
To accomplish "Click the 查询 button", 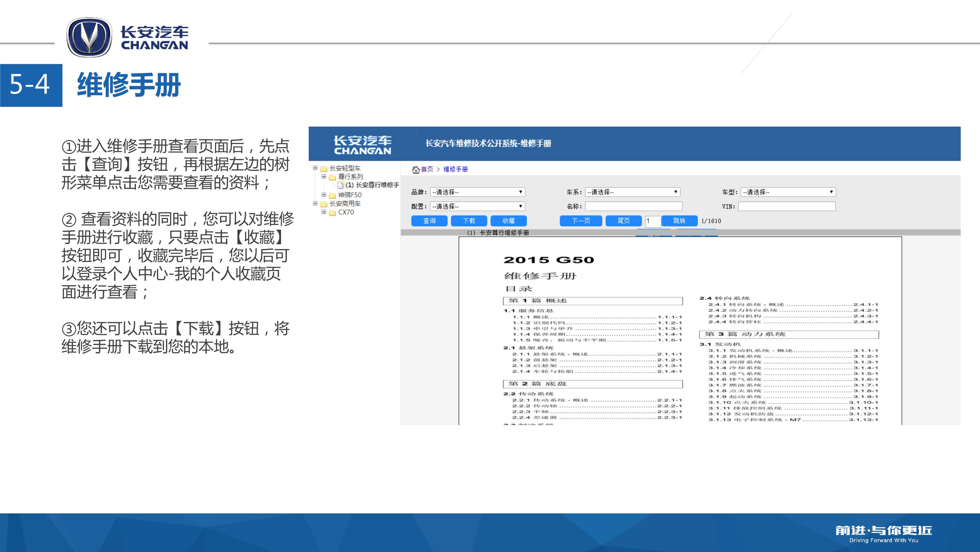I will tap(429, 221).
